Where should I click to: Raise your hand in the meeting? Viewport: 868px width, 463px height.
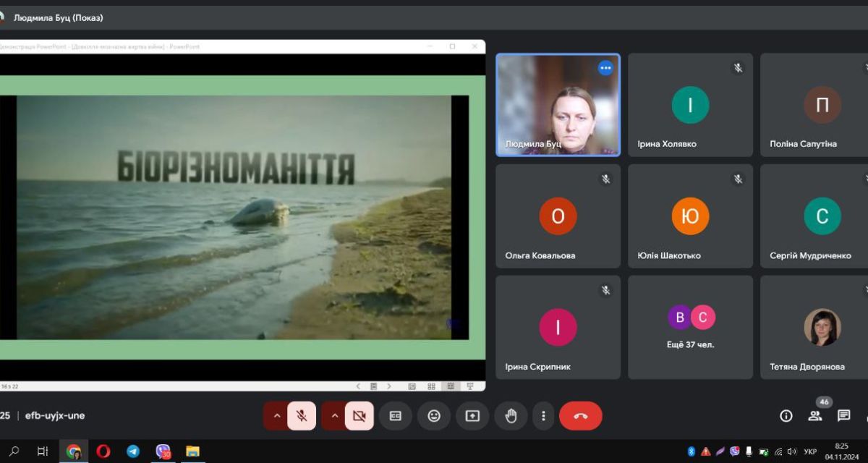[x=511, y=416]
